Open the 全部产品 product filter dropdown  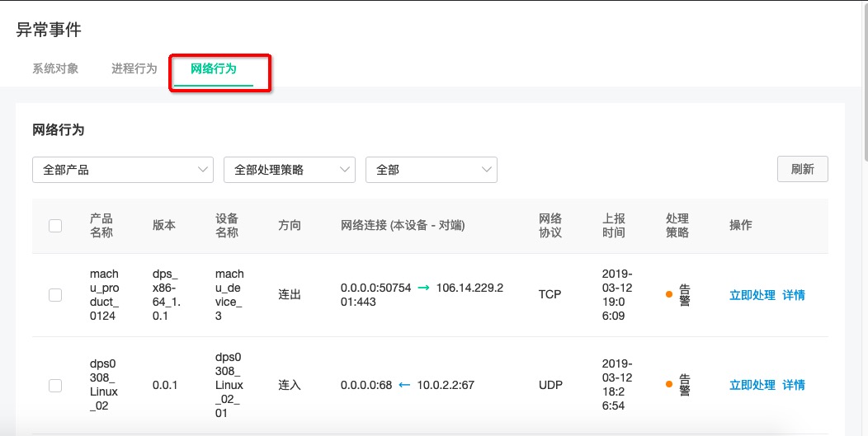point(123,170)
